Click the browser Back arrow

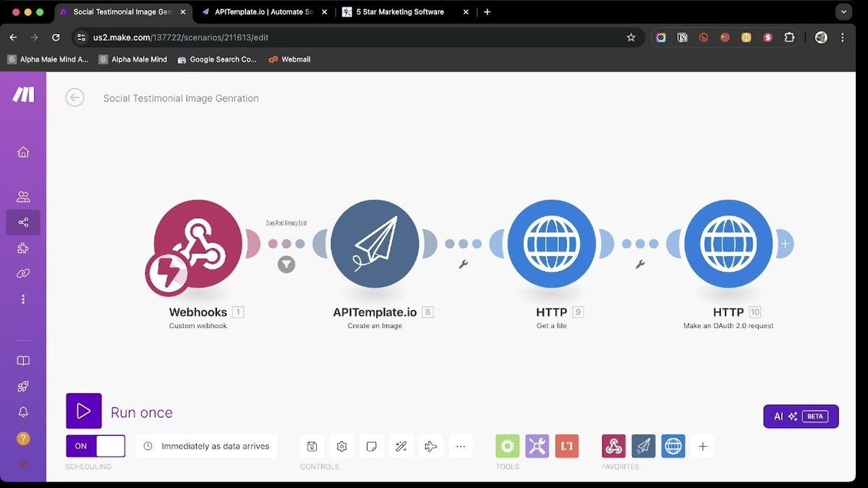click(13, 37)
